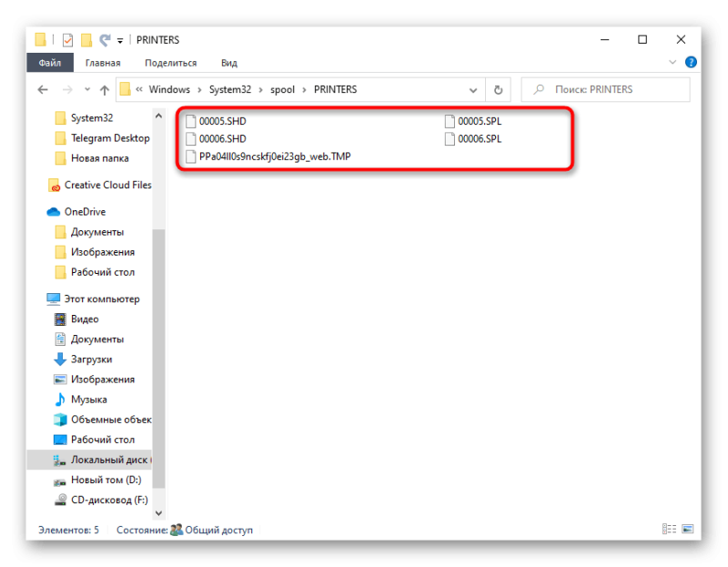Select file 00005.SHD
728x567 pixels.
click(x=216, y=121)
